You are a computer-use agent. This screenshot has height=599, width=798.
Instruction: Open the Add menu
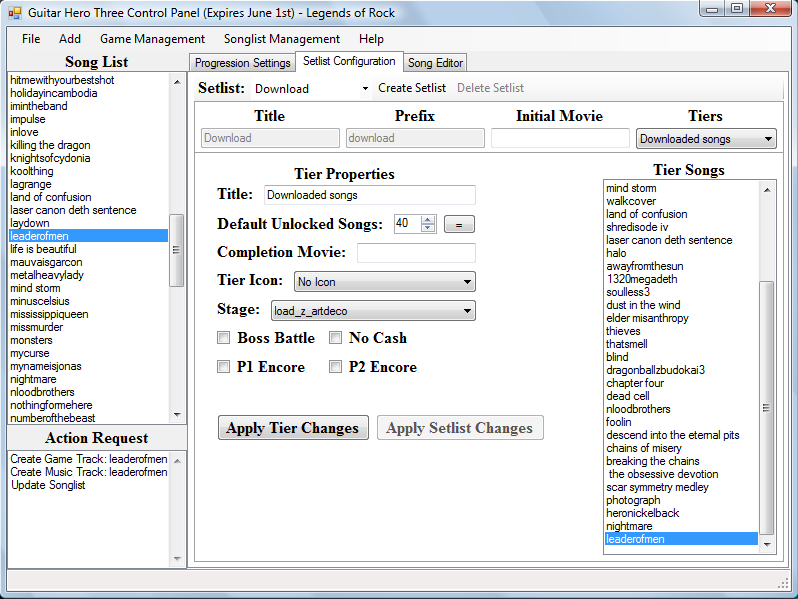tap(70, 39)
